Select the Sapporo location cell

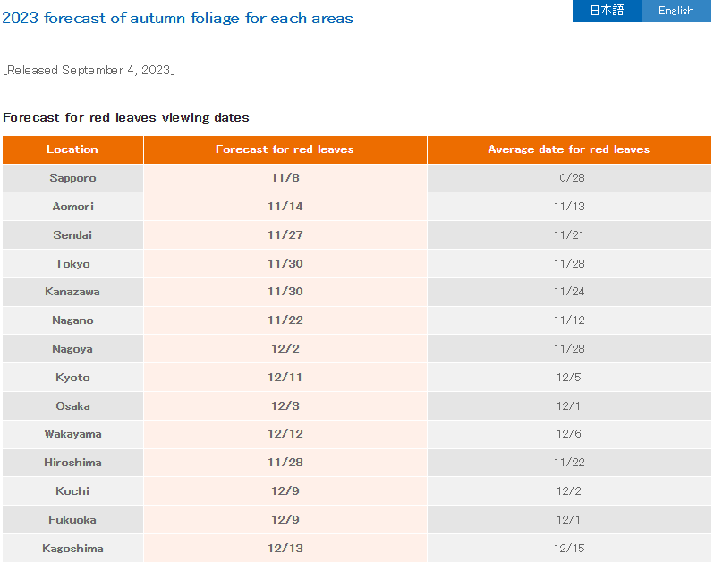click(72, 178)
